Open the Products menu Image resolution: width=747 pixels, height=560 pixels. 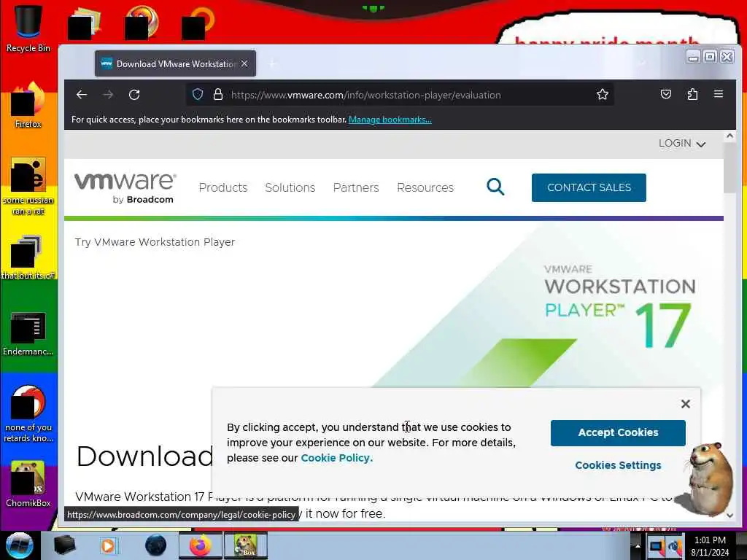[223, 187]
